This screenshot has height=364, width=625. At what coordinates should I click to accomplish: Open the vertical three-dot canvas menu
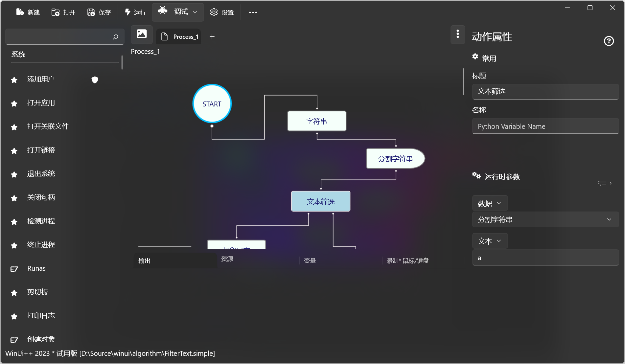pos(458,34)
